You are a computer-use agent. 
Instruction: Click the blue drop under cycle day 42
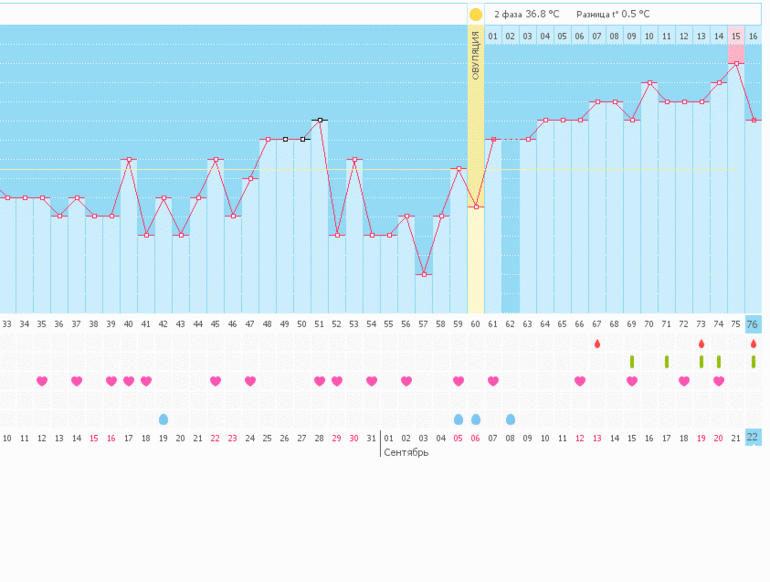click(163, 419)
